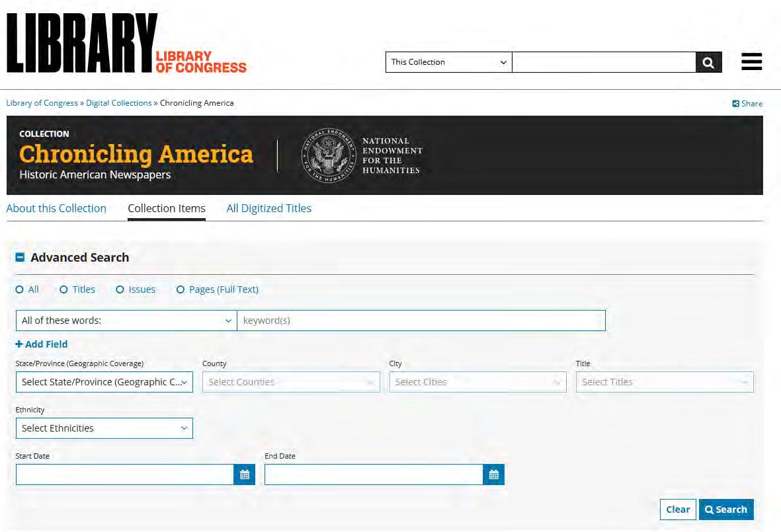Follow Library of Congress breadcrumb link
Image resolution: width=781 pixels, height=532 pixels.
(x=42, y=103)
